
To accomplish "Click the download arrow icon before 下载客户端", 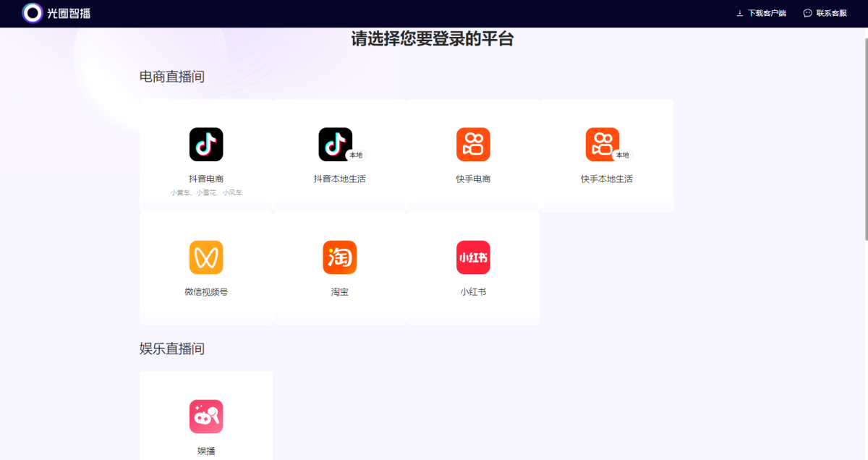I will click(x=739, y=13).
